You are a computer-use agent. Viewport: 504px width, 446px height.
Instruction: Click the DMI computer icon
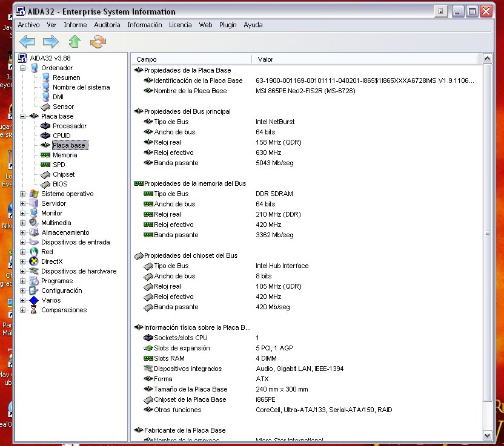click(45, 97)
